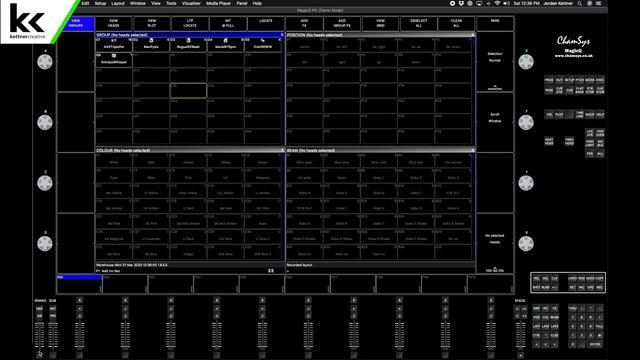
Task: Click the PREV HEAD console key
Action: (x=569, y=142)
